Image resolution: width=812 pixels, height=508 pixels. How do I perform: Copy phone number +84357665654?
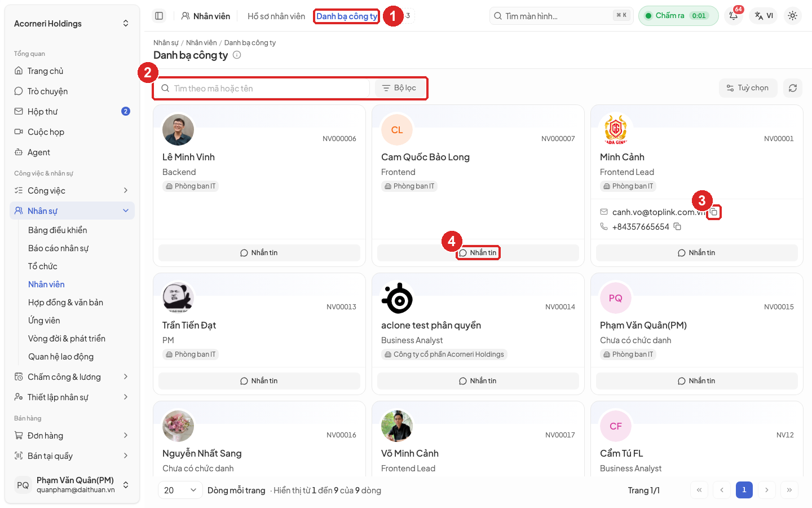click(677, 227)
